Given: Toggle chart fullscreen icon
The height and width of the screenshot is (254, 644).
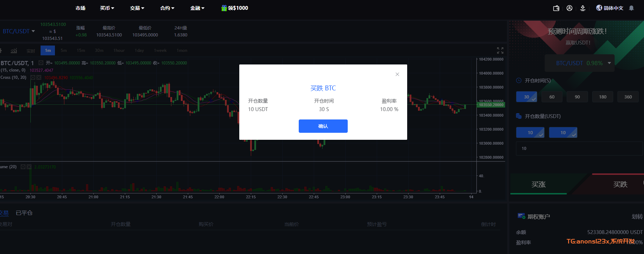Looking at the screenshot, I should coord(500,50).
